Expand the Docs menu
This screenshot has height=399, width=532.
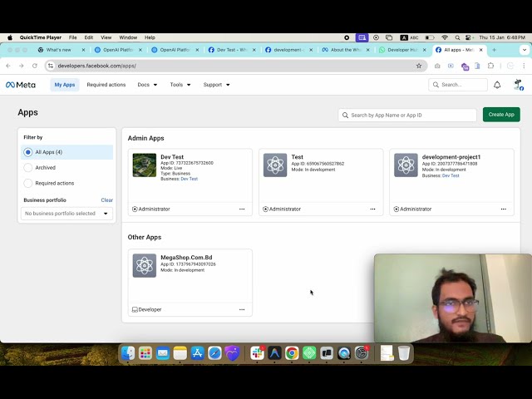coord(147,85)
